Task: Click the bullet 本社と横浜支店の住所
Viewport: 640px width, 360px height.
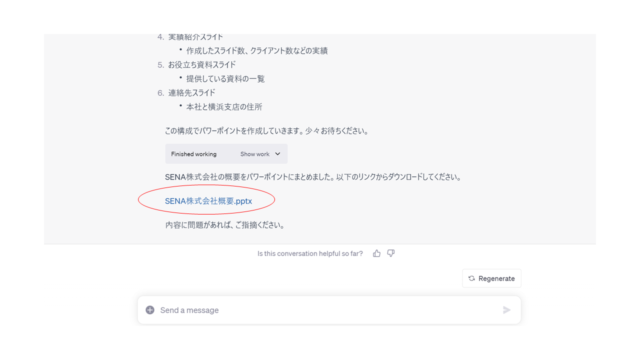Action: tap(224, 107)
